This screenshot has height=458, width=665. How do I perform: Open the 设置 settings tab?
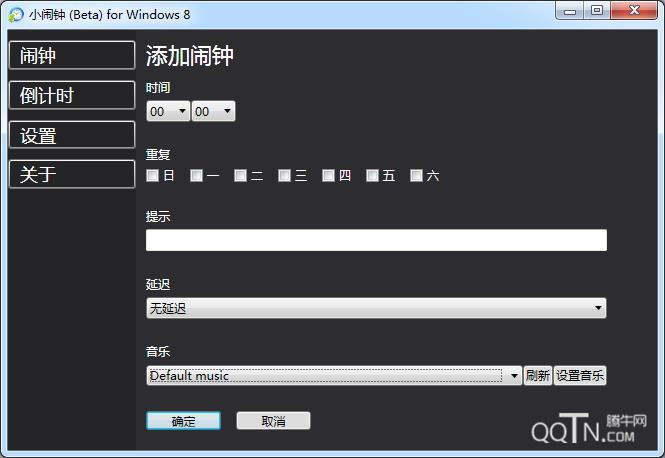tap(71, 135)
